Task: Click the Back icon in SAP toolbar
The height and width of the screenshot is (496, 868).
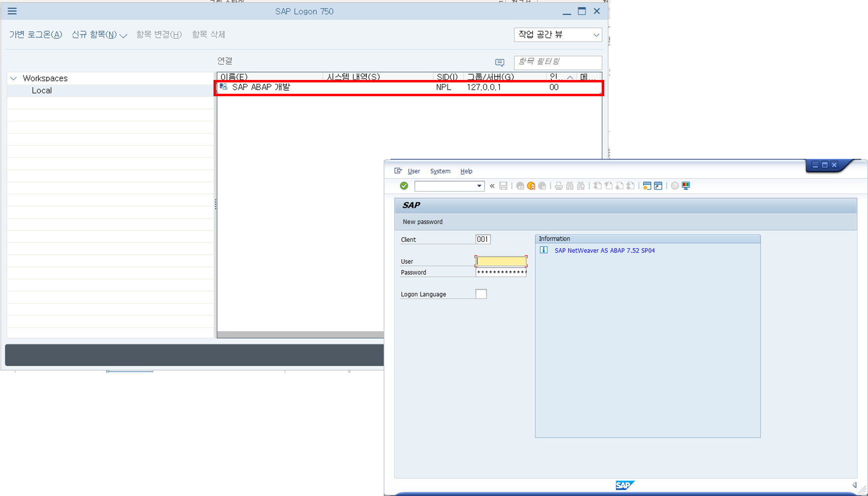Action: [x=520, y=186]
